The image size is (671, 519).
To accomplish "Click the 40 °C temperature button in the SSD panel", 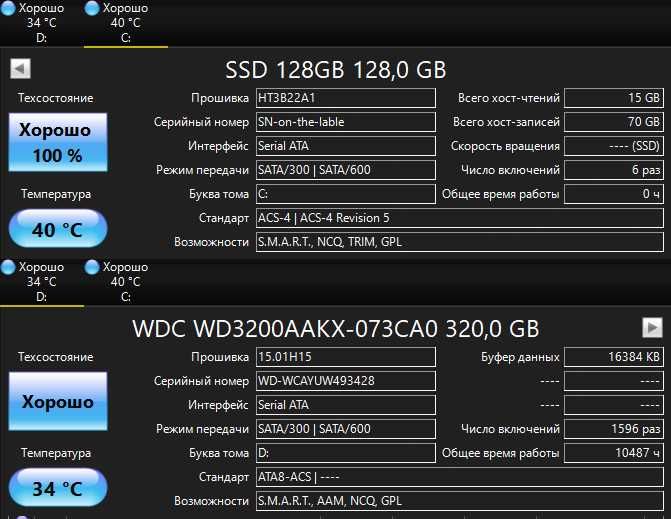I will coord(58,229).
